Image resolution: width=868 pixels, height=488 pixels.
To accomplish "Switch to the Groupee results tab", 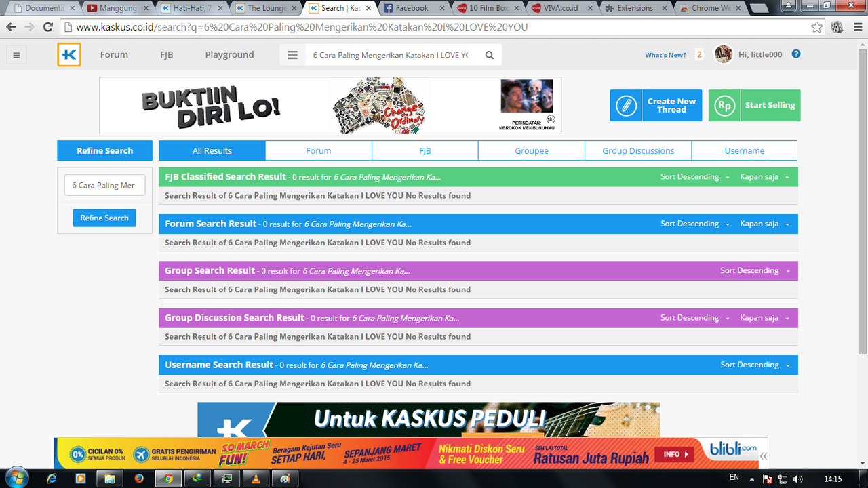I will click(x=532, y=150).
